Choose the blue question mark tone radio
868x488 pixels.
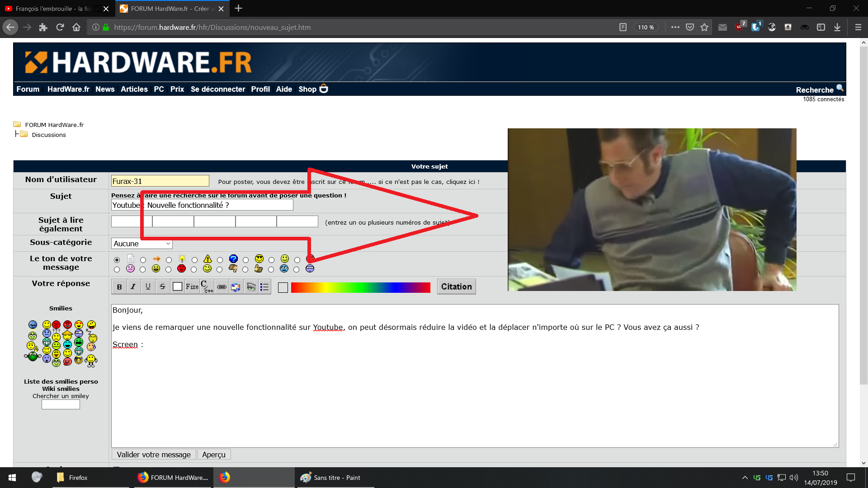click(220, 260)
